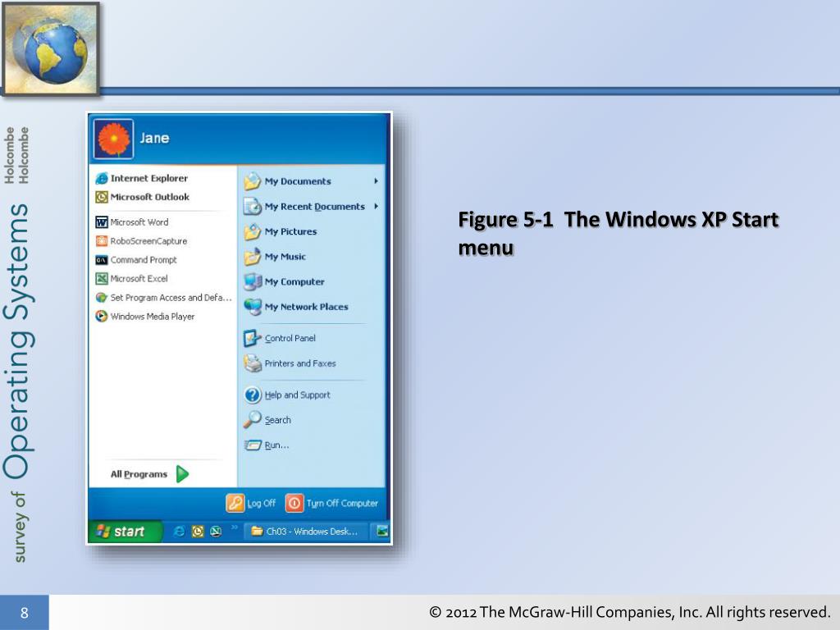Click the third Quick Launch icon in taskbar
The image size is (840, 630).
[216, 531]
